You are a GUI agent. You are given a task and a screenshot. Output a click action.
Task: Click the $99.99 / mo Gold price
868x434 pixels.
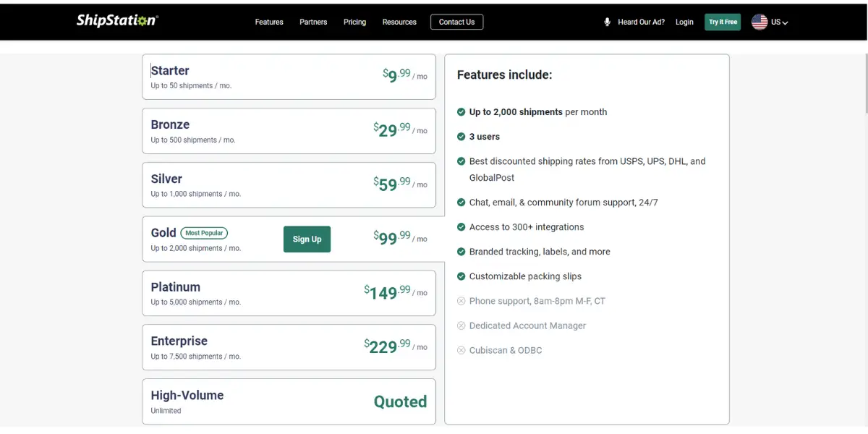(x=400, y=237)
